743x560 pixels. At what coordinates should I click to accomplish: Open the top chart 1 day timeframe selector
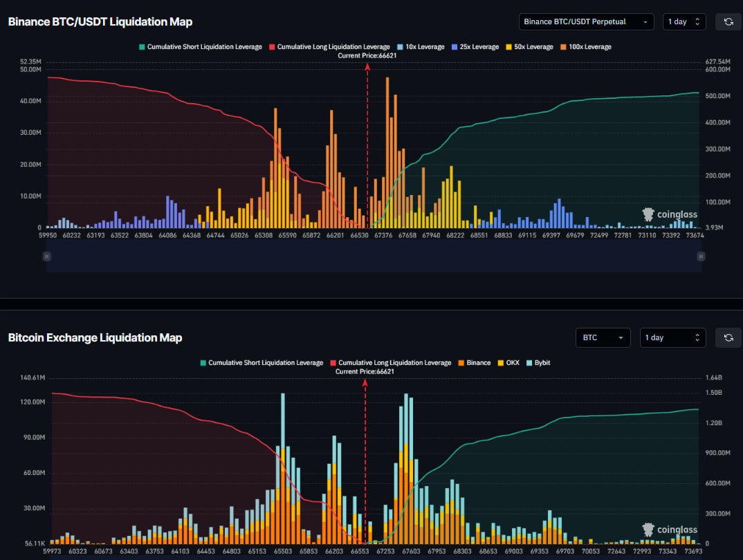click(x=684, y=22)
